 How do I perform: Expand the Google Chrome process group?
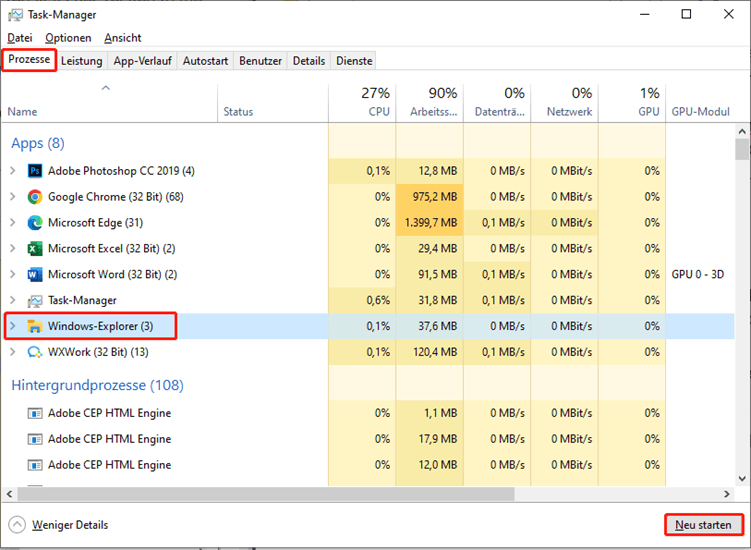[x=13, y=196]
